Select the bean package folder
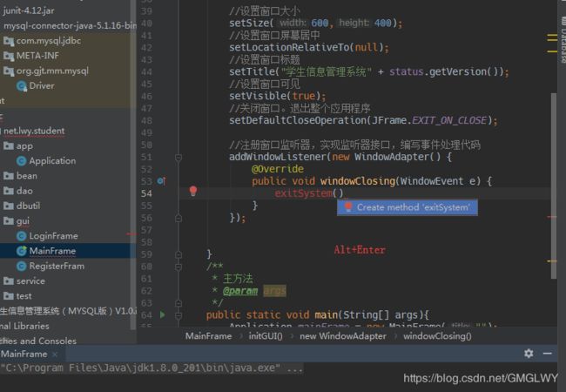The height and width of the screenshot is (392, 566). 26,176
